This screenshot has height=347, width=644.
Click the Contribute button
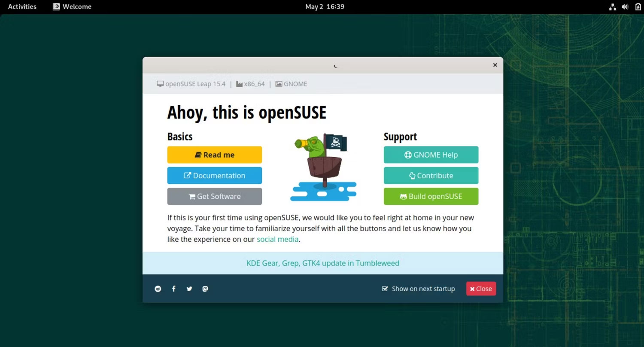coord(431,176)
